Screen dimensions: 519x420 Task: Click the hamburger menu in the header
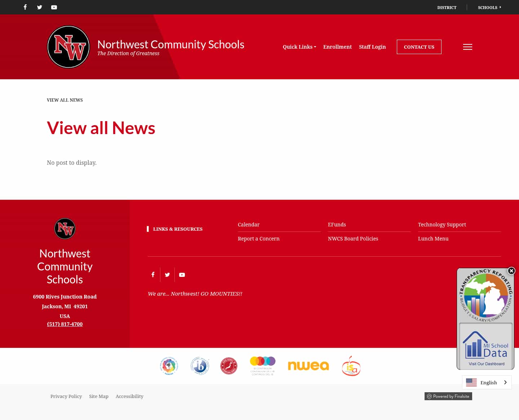[467, 47]
